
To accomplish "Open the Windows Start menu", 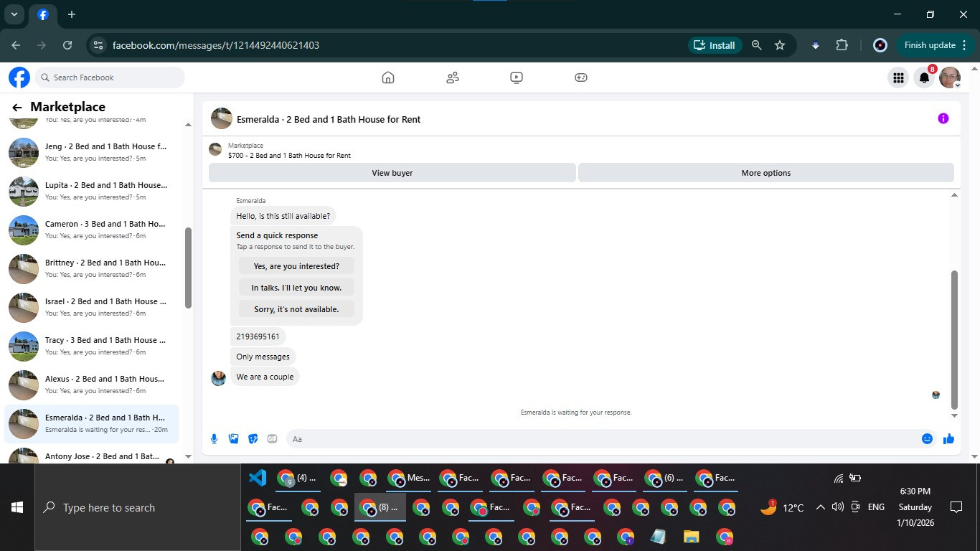I will [17, 507].
